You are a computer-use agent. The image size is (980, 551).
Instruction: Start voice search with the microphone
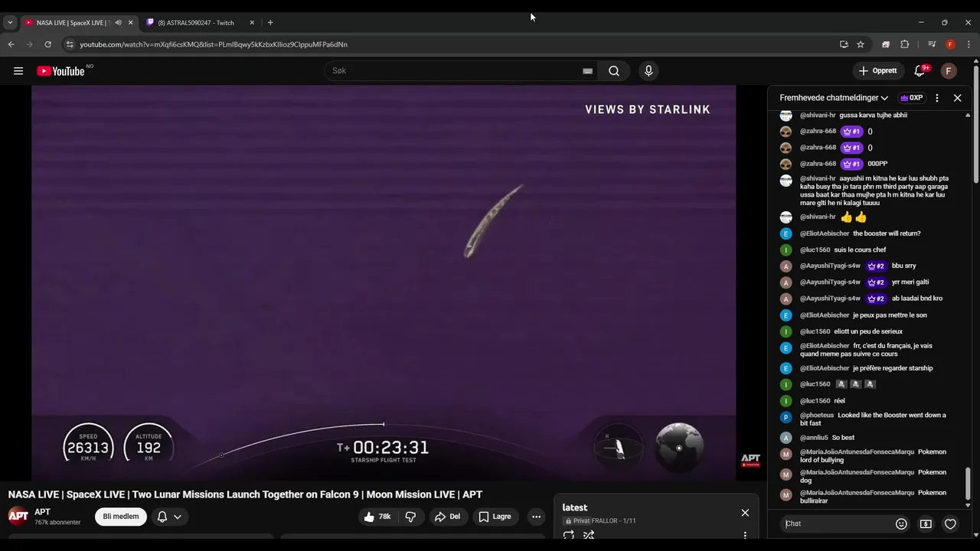648,71
